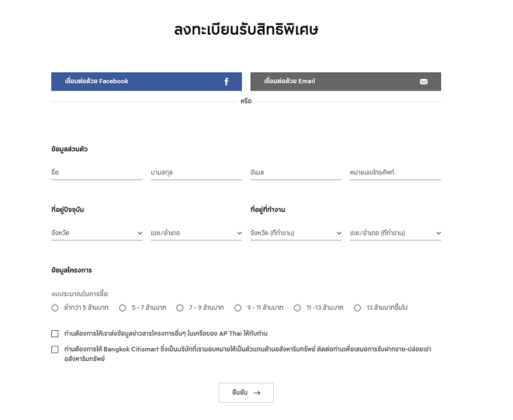Select the 5 - 7 ล้านบาท budget option

point(122,308)
